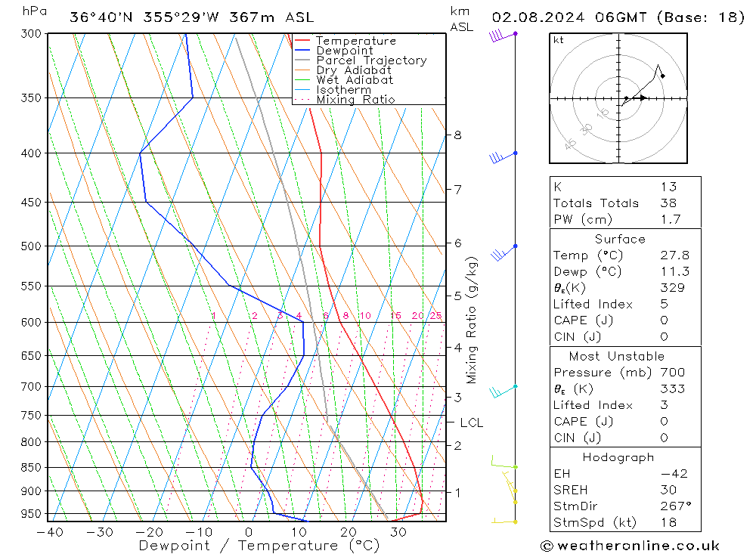Click the green Wet Adiabat legend line
Image resolution: width=756 pixels, height=554 pixels.
(x=302, y=79)
